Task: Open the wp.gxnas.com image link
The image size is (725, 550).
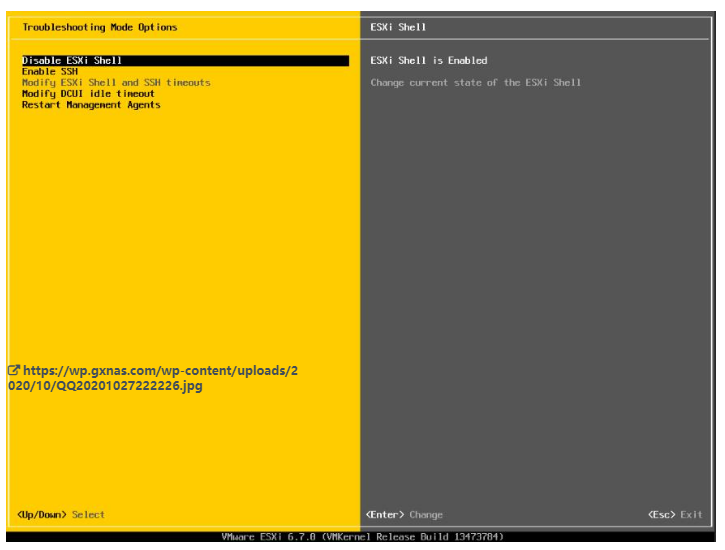Action: pos(153,378)
